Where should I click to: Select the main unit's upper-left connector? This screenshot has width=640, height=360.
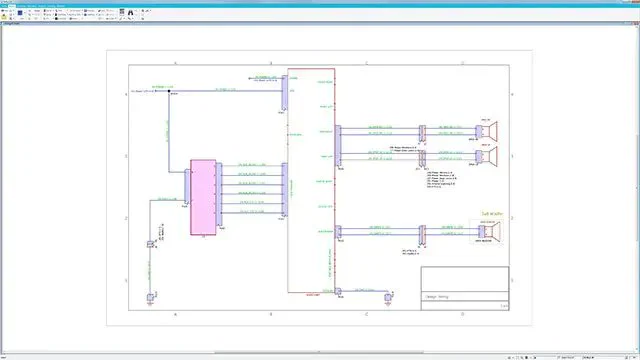(284, 92)
